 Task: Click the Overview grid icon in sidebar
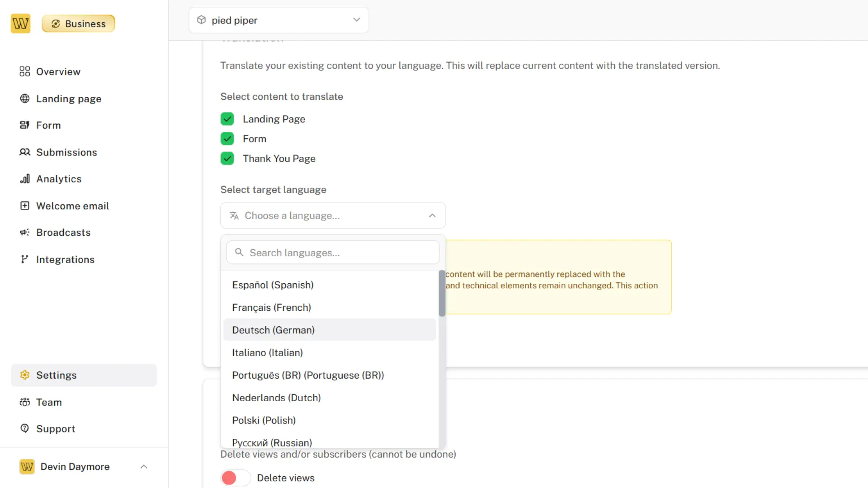(x=24, y=71)
